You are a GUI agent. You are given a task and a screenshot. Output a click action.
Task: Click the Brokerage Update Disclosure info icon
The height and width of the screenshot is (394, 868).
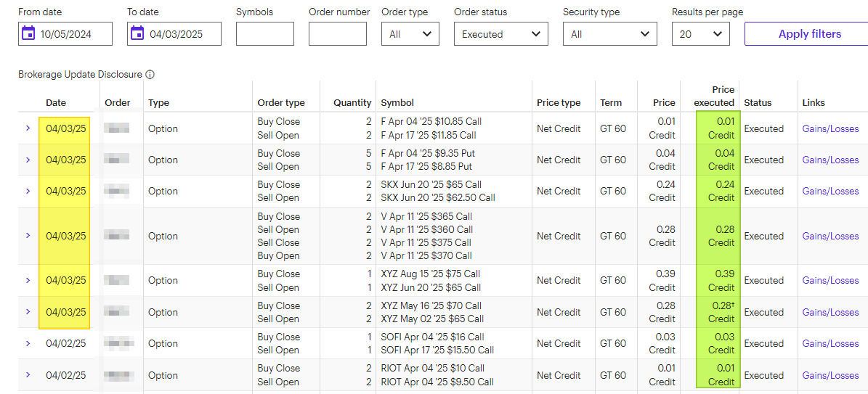[150, 74]
